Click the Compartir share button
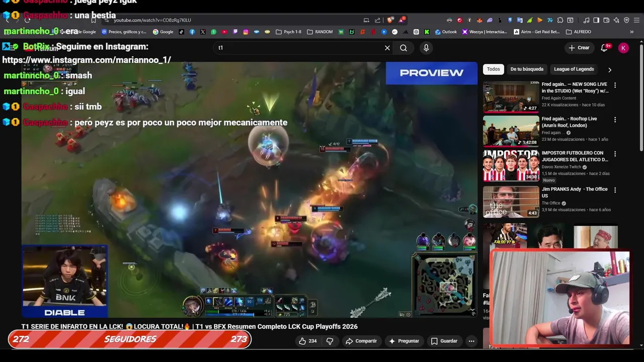This screenshot has width=644, height=362. [361, 341]
